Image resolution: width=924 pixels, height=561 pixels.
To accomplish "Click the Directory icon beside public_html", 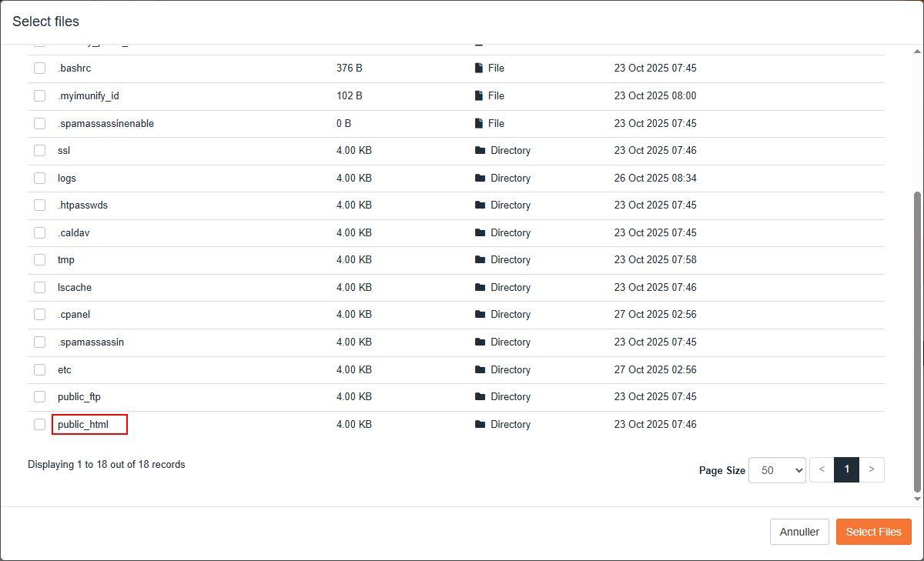I will (x=479, y=424).
